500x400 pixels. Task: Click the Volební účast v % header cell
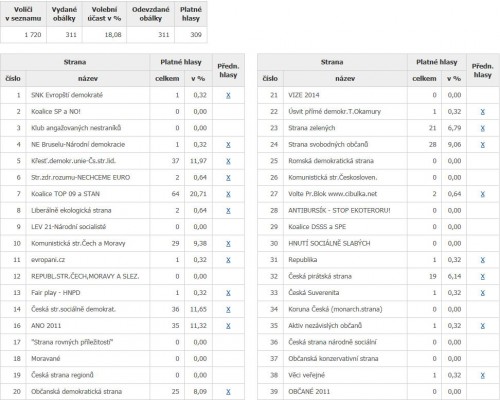104,14
